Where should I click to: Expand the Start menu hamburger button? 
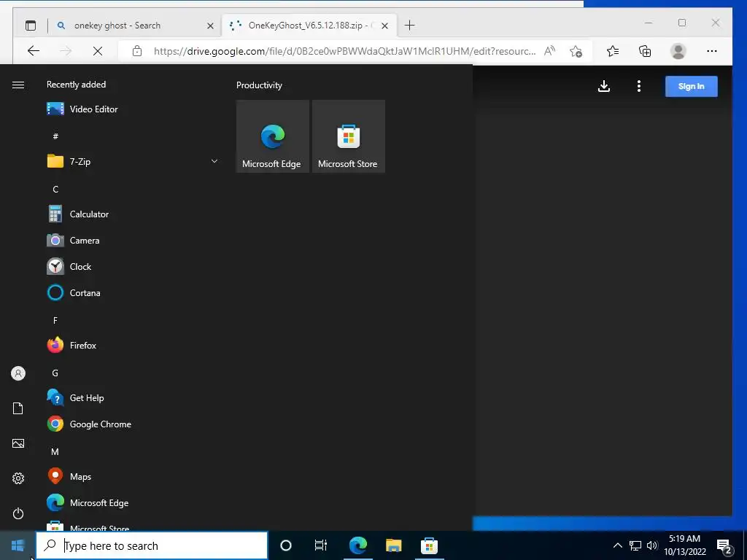[x=18, y=85]
